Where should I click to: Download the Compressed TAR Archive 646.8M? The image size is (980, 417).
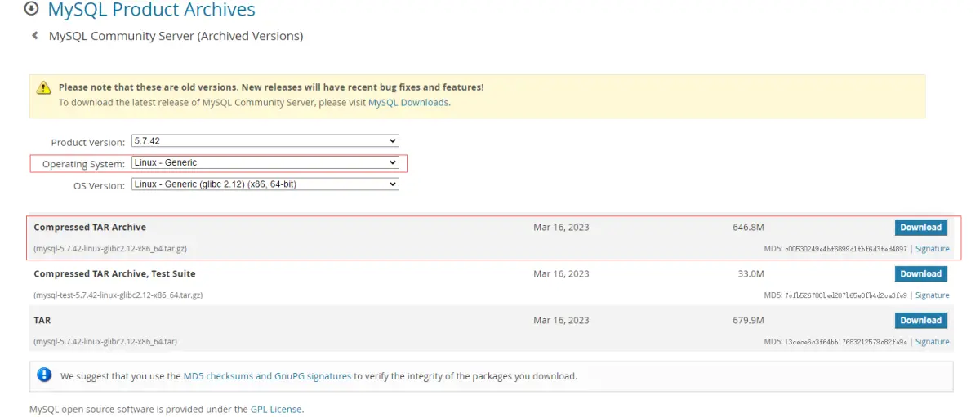(921, 228)
